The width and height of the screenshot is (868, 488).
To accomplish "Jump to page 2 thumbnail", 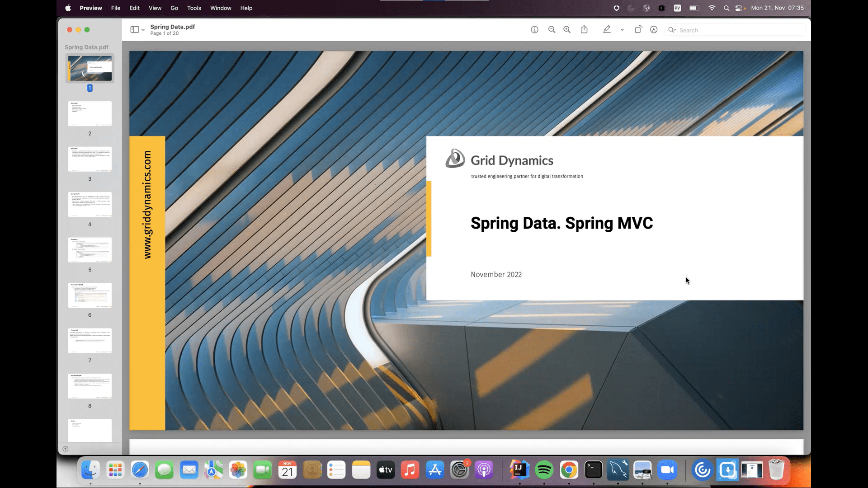I will click(90, 113).
